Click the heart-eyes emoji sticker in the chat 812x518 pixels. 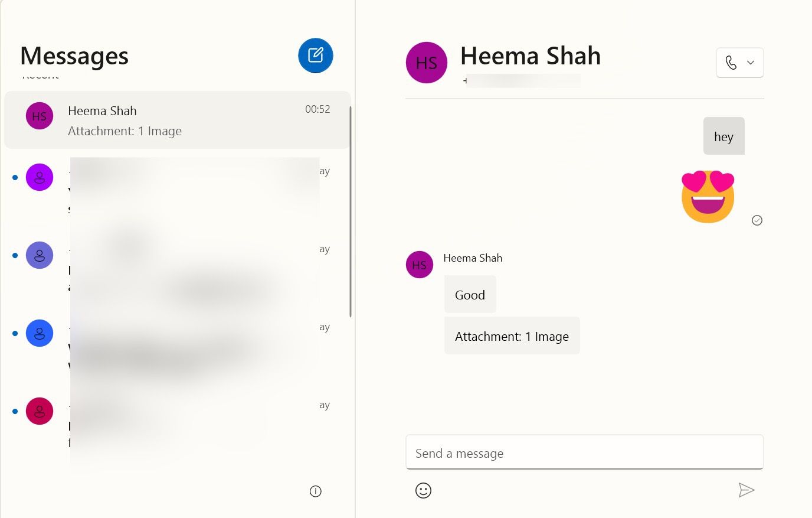(x=708, y=195)
